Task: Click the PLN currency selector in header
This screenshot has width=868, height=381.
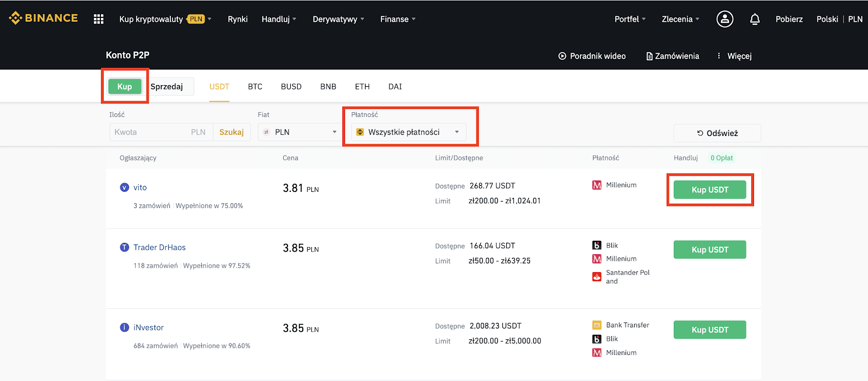Action: pyautogui.click(x=856, y=19)
